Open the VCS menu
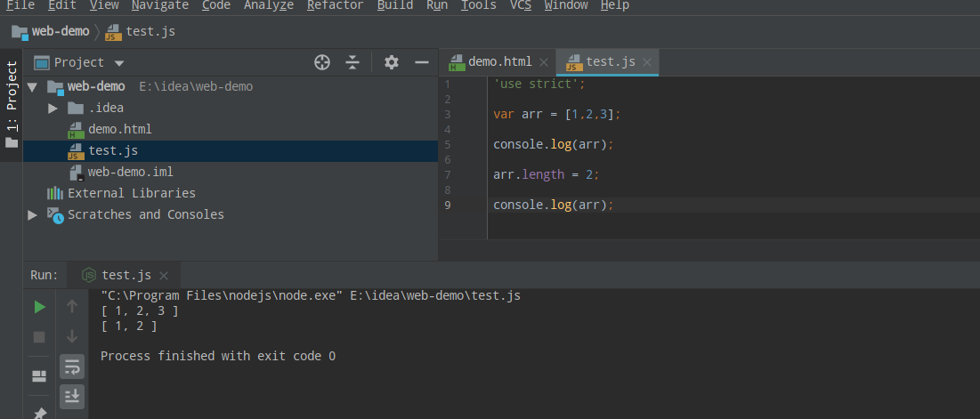980x419 pixels. click(520, 5)
